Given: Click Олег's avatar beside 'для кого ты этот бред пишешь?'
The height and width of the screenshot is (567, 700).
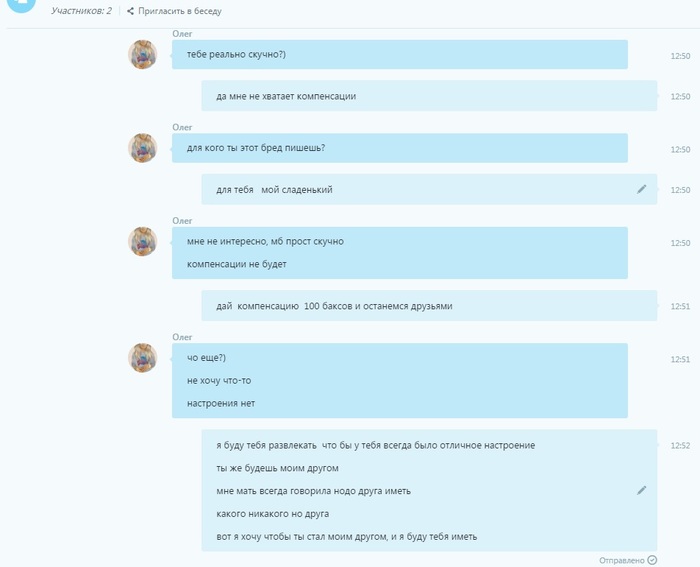Looking at the screenshot, I should click(143, 148).
